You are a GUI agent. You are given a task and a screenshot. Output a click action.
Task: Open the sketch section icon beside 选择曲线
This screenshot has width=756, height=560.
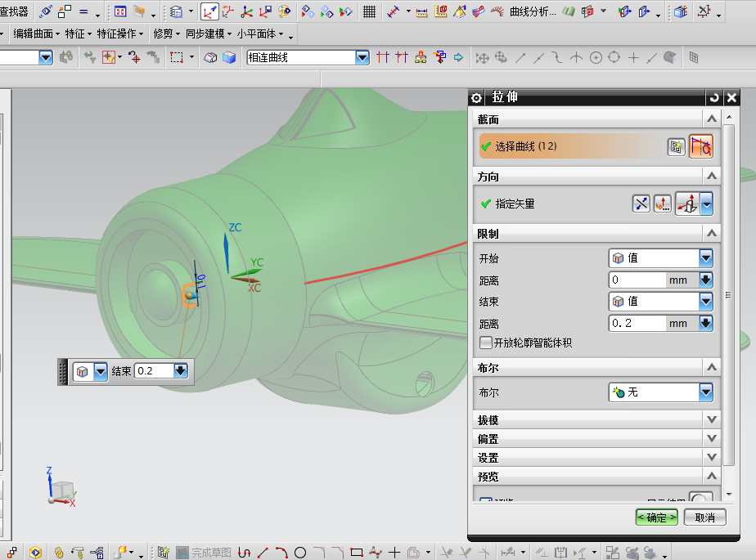(x=677, y=146)
